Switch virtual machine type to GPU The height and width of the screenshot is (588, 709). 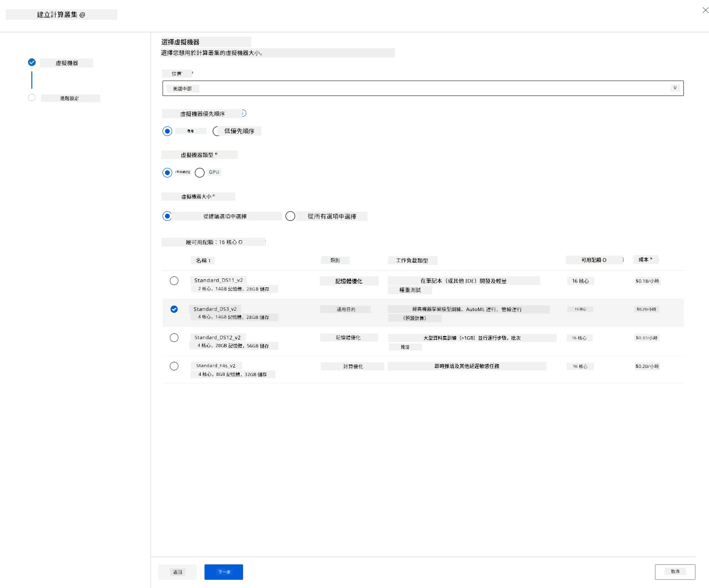tap(200, 173)
